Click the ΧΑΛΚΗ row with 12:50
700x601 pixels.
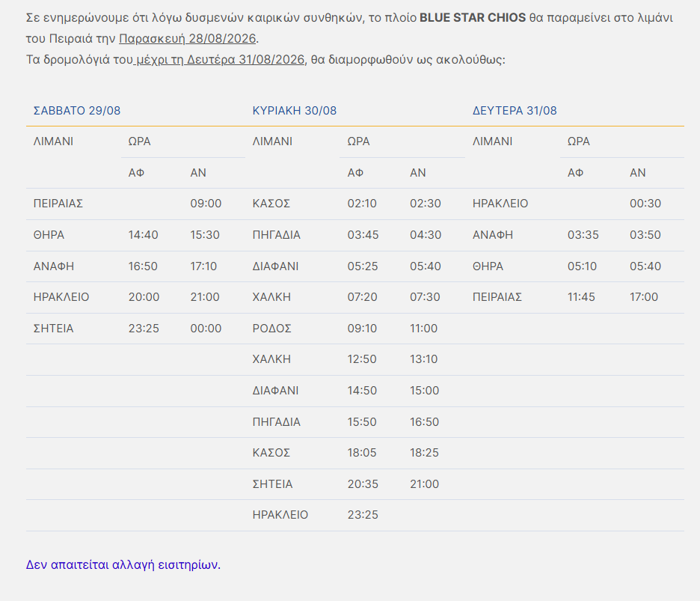[x=271, y=359]
